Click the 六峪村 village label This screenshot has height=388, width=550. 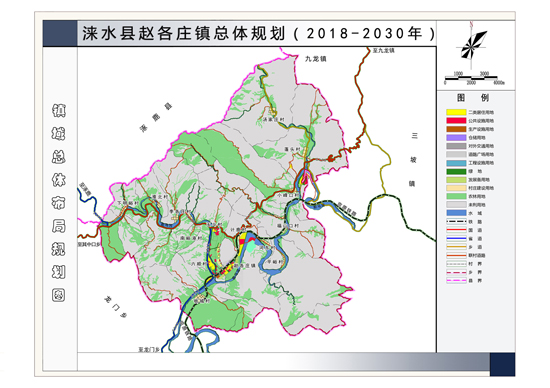coord(198,263)
